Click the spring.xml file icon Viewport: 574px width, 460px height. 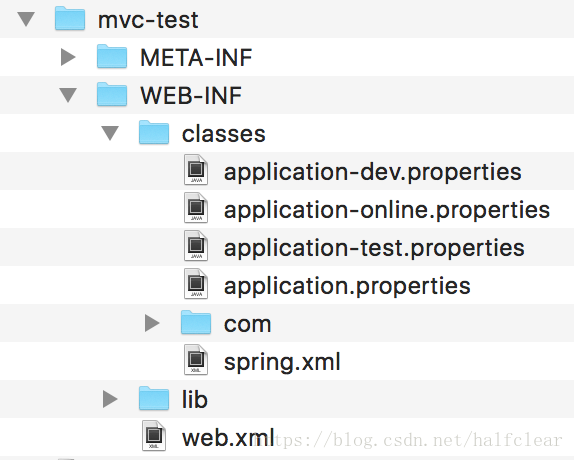tap(196, 360)
